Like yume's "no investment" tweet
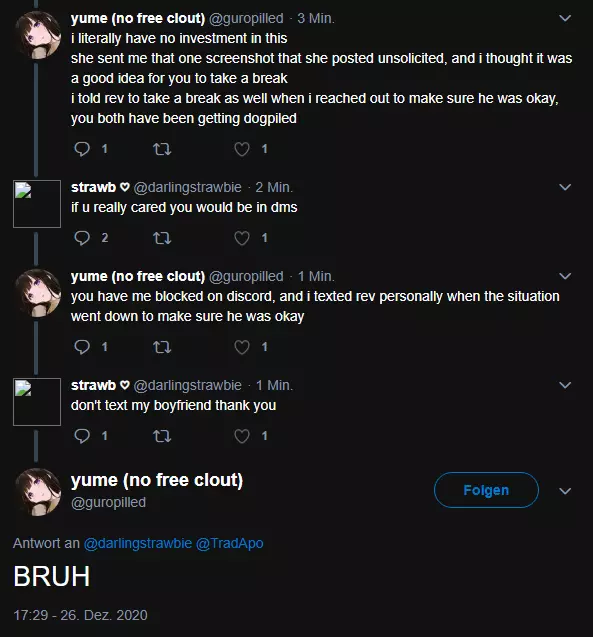593x637 pixels. click(x=242, y=149)
